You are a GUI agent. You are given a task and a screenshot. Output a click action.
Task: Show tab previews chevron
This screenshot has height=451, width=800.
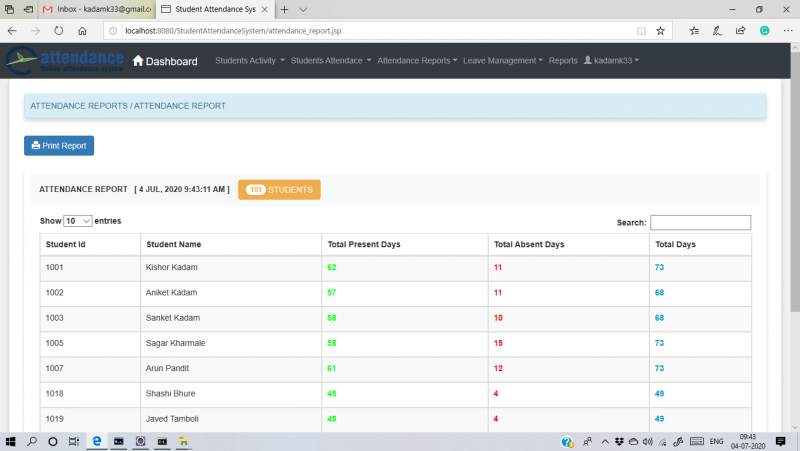[x=303, y=9]
